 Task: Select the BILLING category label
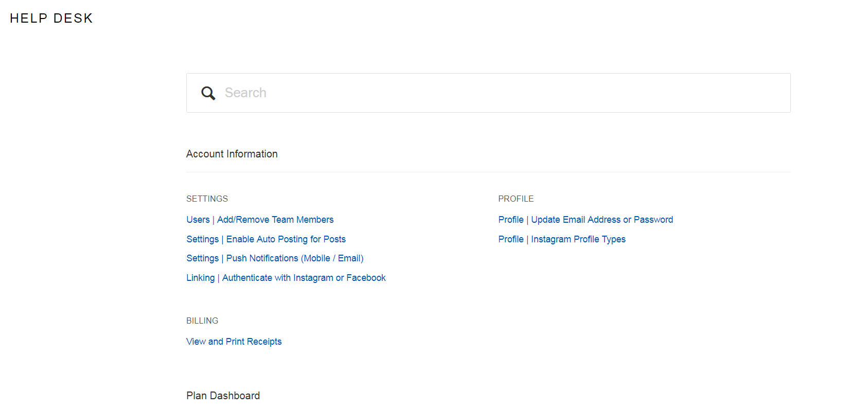coord(202,321)
